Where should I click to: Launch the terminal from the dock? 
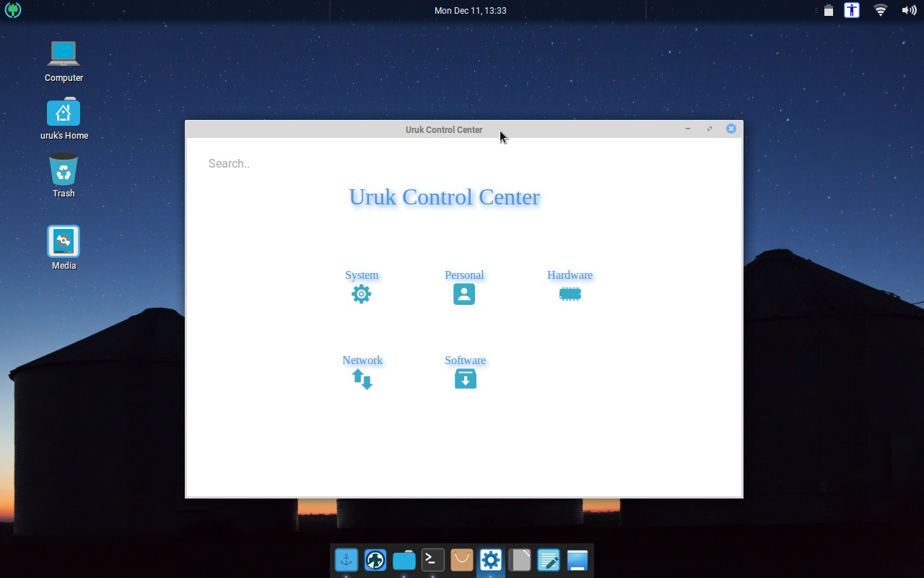click(432, 559)
